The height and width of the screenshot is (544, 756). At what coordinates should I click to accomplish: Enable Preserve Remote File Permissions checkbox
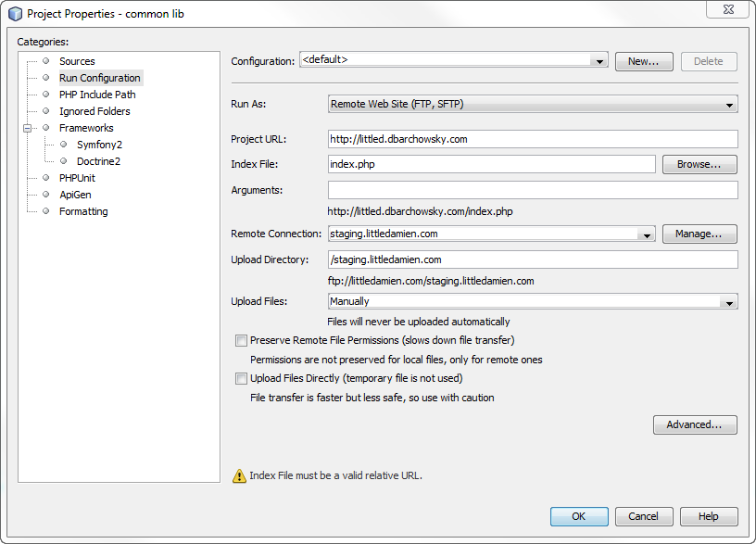pos(242,341)
